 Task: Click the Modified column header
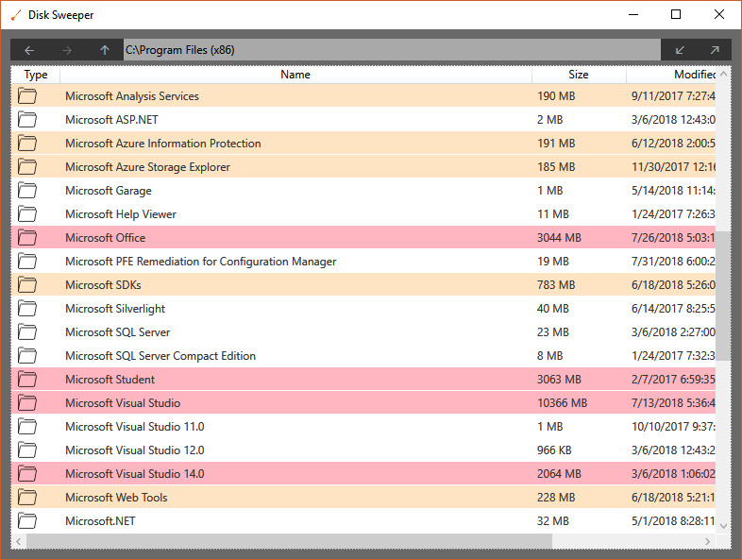671,75
